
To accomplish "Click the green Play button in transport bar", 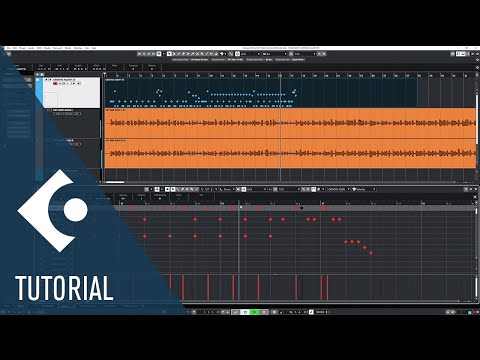I will (255, 312).
